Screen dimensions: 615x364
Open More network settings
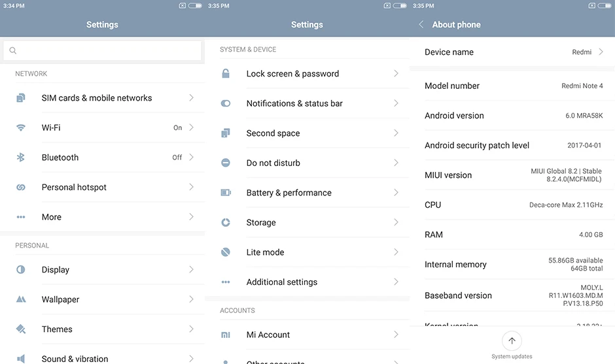[x=102, y=217]
